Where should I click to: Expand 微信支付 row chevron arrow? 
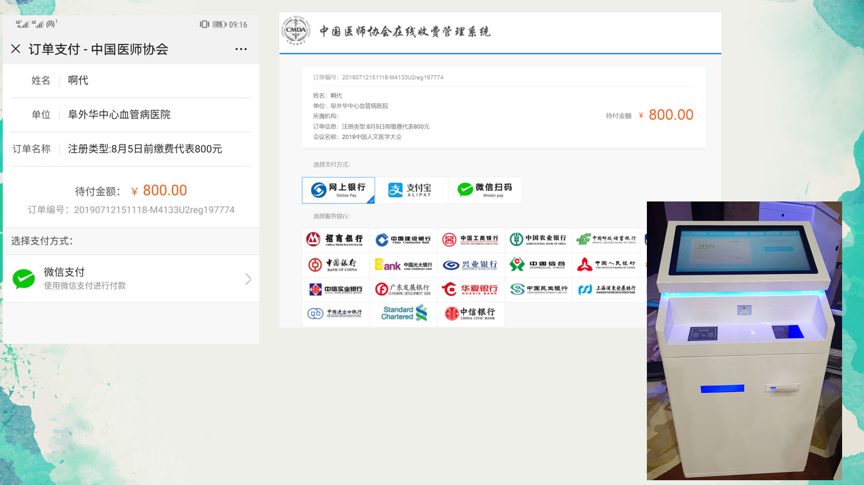point(248,279)
